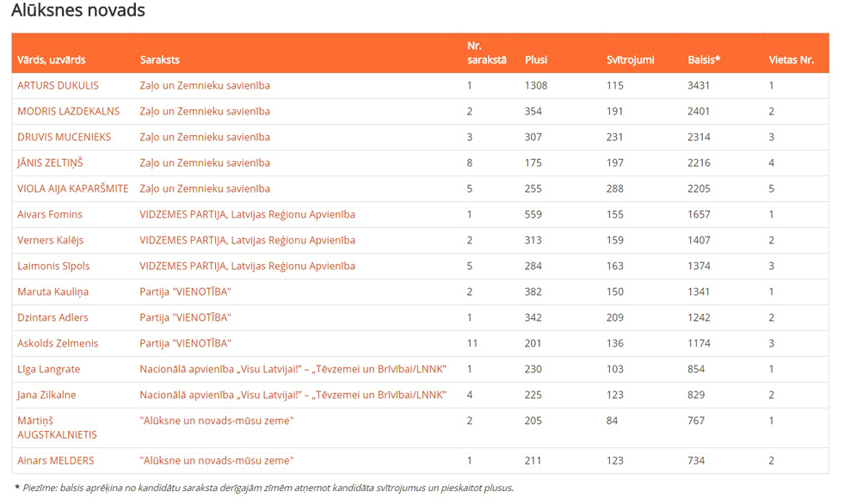Open the Askolds Zelmenis candidate link
Screen dimensions: 844x504
coord(58,344)
